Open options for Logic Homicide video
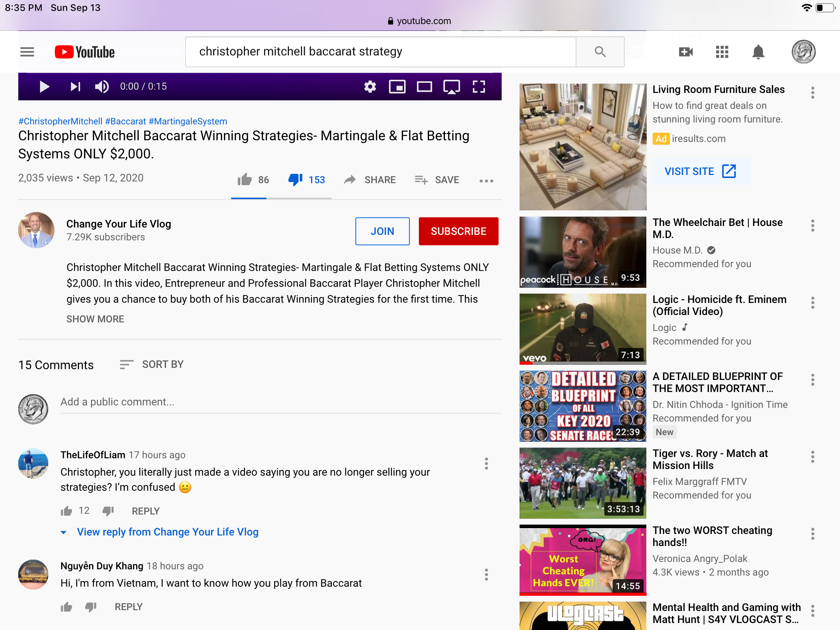840x630 pixels. click(x=813, y=303)
